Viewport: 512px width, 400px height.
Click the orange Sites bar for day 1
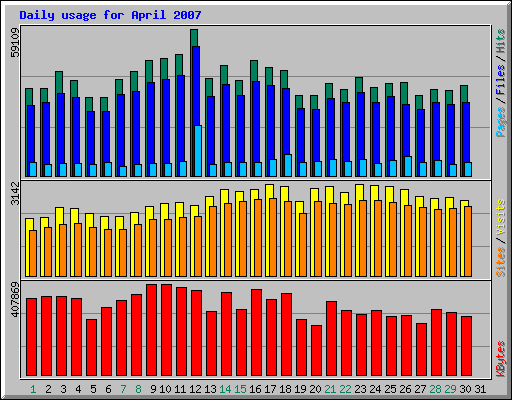click(33, 253)
